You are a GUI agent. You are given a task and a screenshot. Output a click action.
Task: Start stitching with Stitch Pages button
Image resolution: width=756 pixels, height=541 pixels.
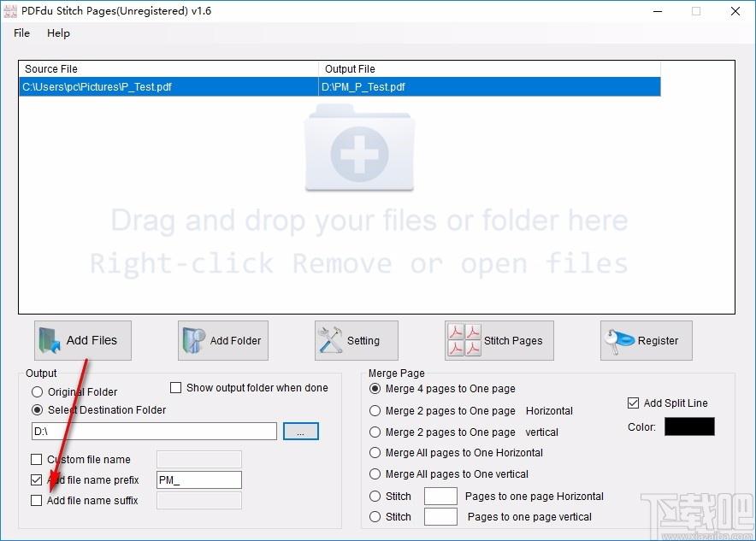(499, 341)
